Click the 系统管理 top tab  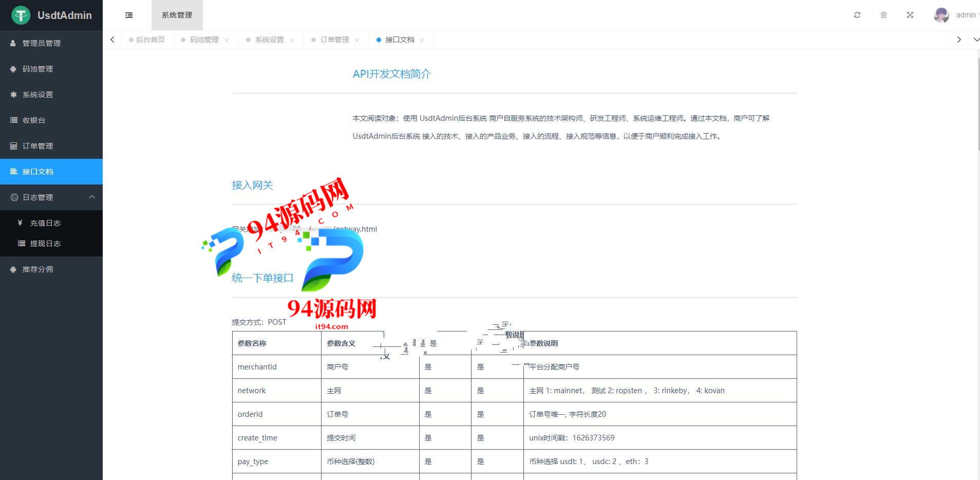tap(177, 15)
